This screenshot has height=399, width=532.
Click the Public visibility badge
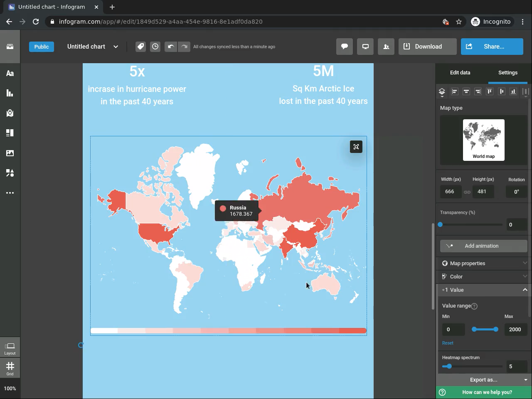click(x=42, y=47)
